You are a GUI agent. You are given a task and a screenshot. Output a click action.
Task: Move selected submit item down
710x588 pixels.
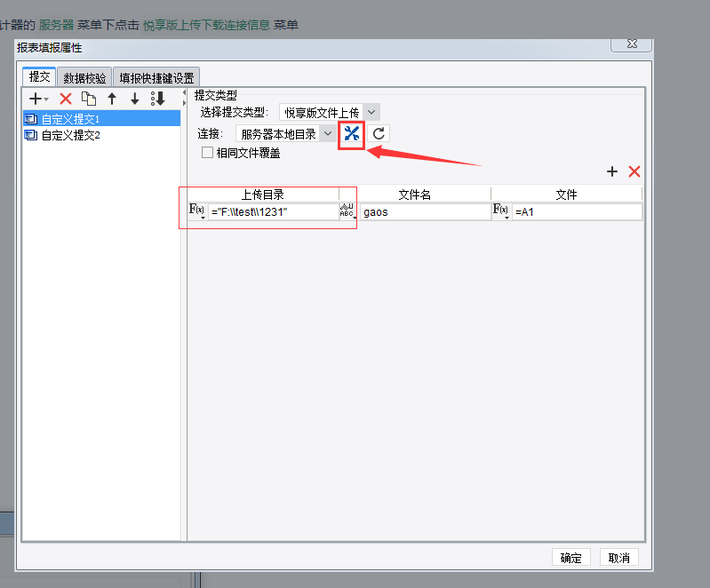point(134,99)
